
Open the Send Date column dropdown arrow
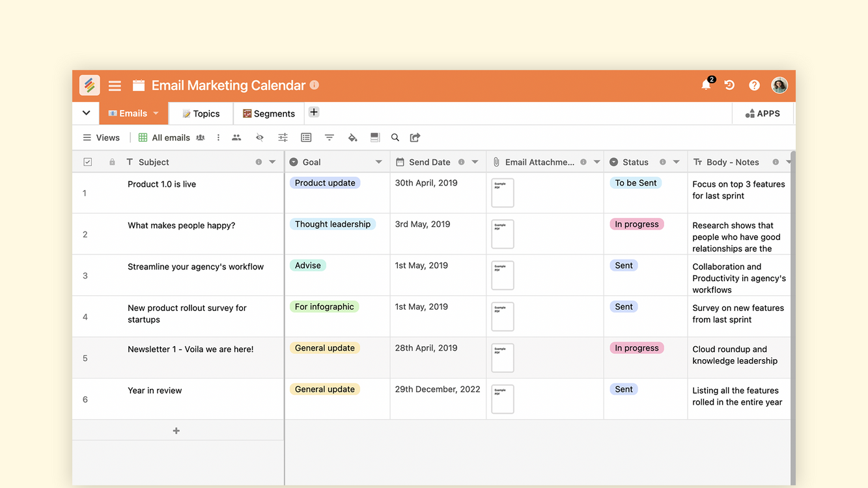pos(475,162)
